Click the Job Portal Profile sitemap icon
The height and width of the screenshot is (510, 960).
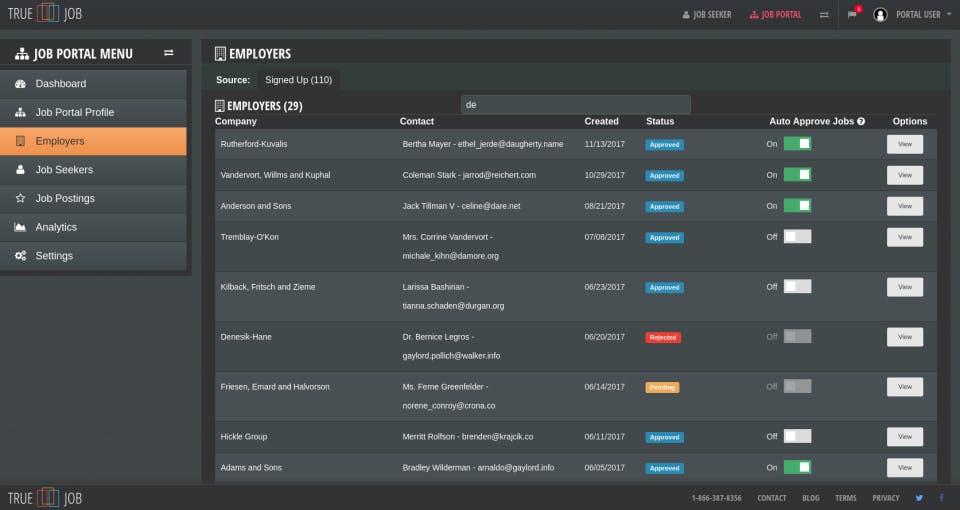(20, 113)
